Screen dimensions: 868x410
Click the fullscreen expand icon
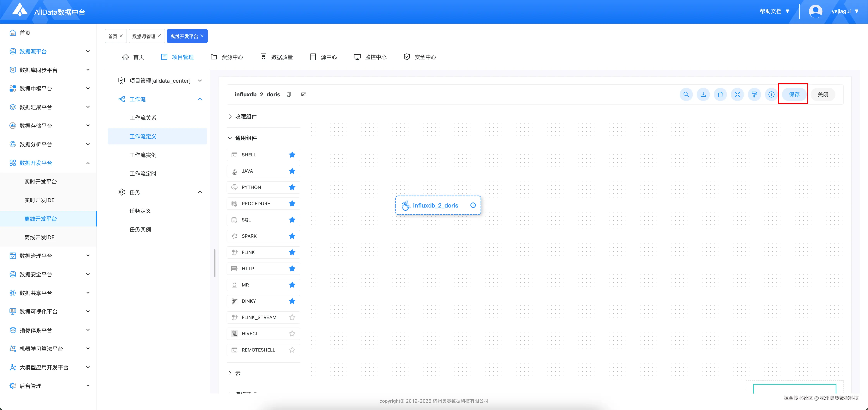point(737,95)
